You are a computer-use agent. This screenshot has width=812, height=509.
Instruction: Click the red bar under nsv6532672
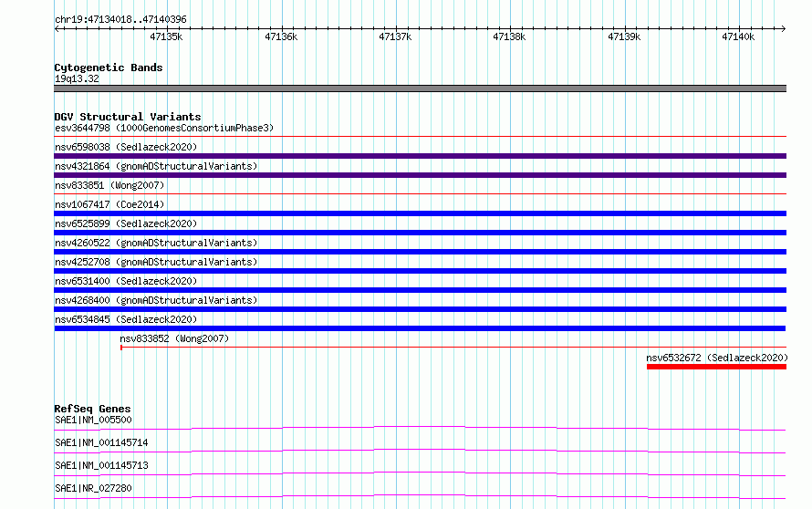click(x=717, y=367)
